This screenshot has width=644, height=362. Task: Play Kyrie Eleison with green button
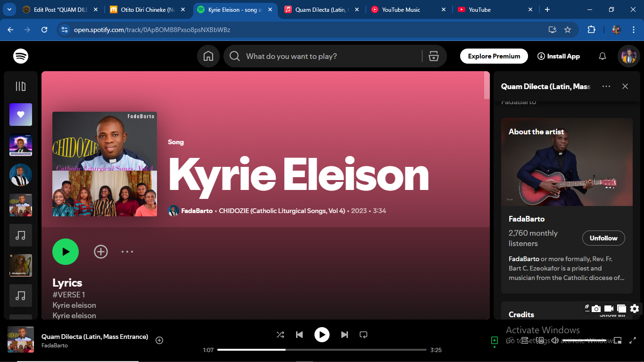(66, 252)
